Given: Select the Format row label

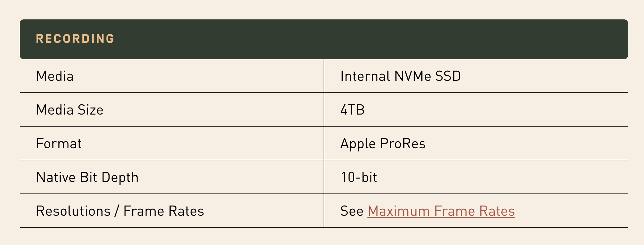Looking at the screenshot, I should click(59, 144).
